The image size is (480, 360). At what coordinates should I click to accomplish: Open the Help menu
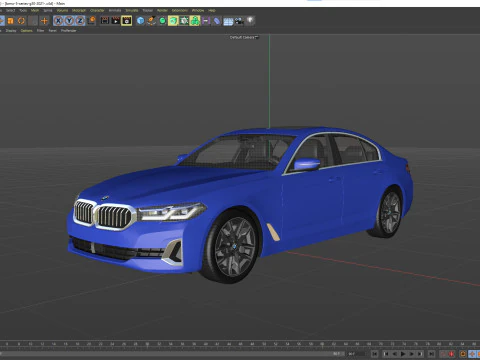click(212, 10)
